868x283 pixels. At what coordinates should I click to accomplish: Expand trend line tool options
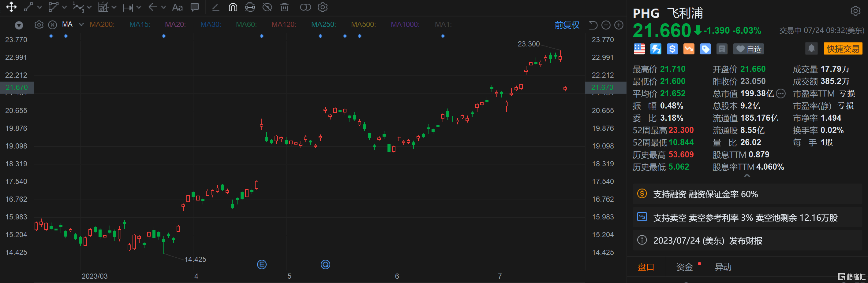(40, 7)
